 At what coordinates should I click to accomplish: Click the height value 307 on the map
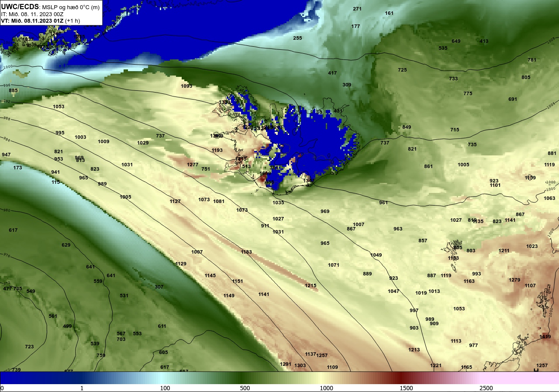tap(159, 287)
